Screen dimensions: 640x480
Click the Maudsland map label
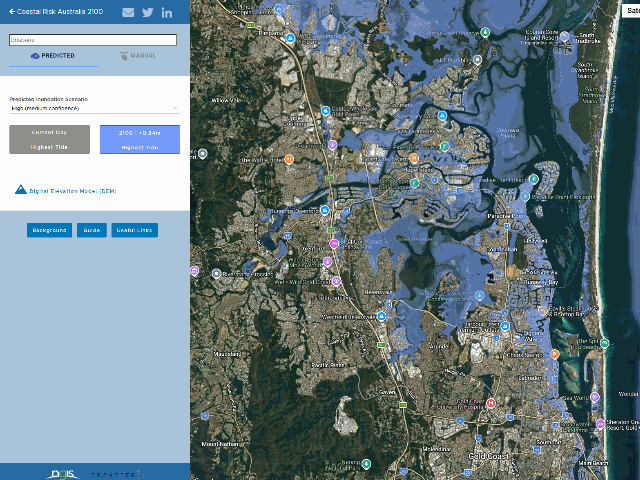pyautogui.click(x=227, y=354)
